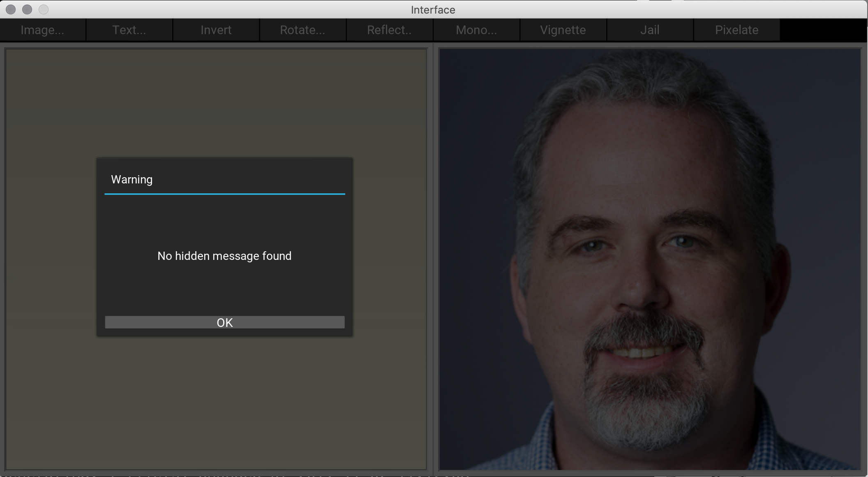Apply the Invert filter
Image resolution: width=868 pixels, height=477 pixels.
pyautogui.click(x=216, y=30)
